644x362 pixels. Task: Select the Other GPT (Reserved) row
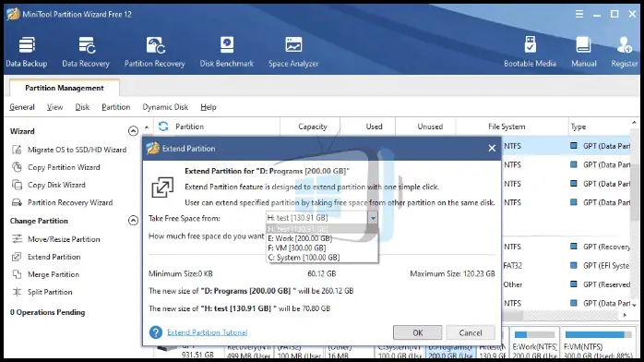pyautogui.click(x=566, y=284)
